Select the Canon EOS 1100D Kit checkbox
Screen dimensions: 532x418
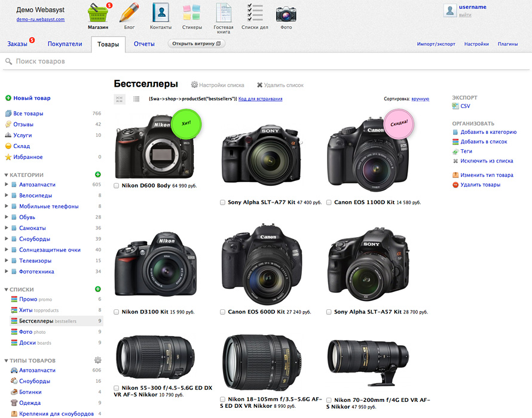(329, 202)
